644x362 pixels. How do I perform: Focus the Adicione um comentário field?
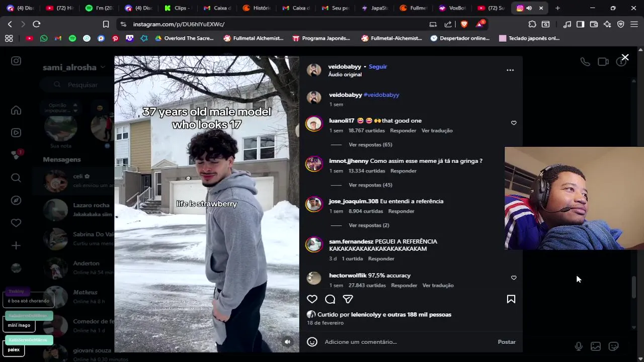(408, 342)
